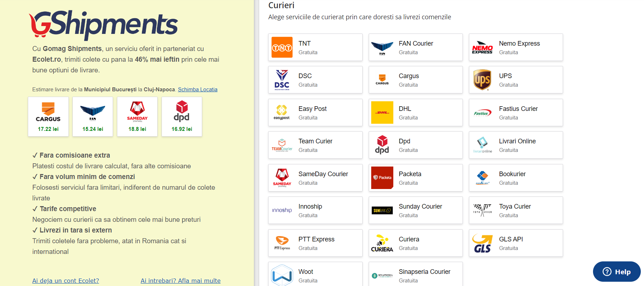
Task: Open the Cargus 17.22 lei estimate card
Action: coord(48,117)
